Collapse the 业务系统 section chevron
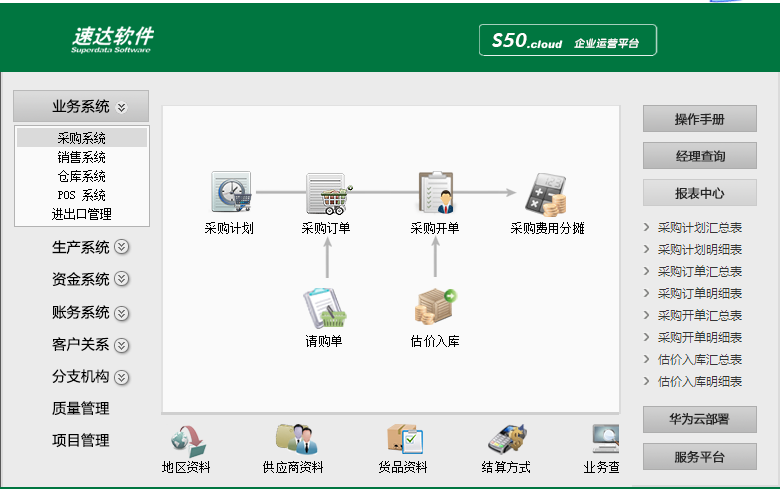This screenshot has width=780, height=489. click(x=121, y=107)
